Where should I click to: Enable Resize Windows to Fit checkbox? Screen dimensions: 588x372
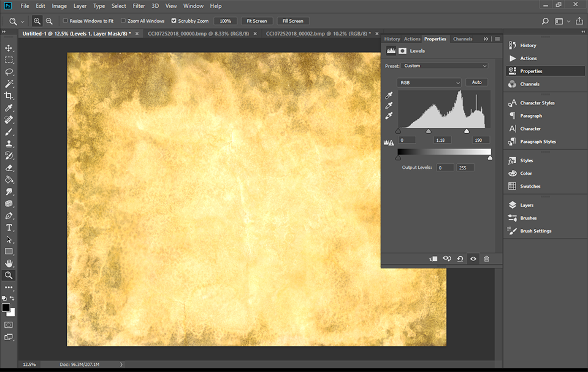tap(66, 21)
